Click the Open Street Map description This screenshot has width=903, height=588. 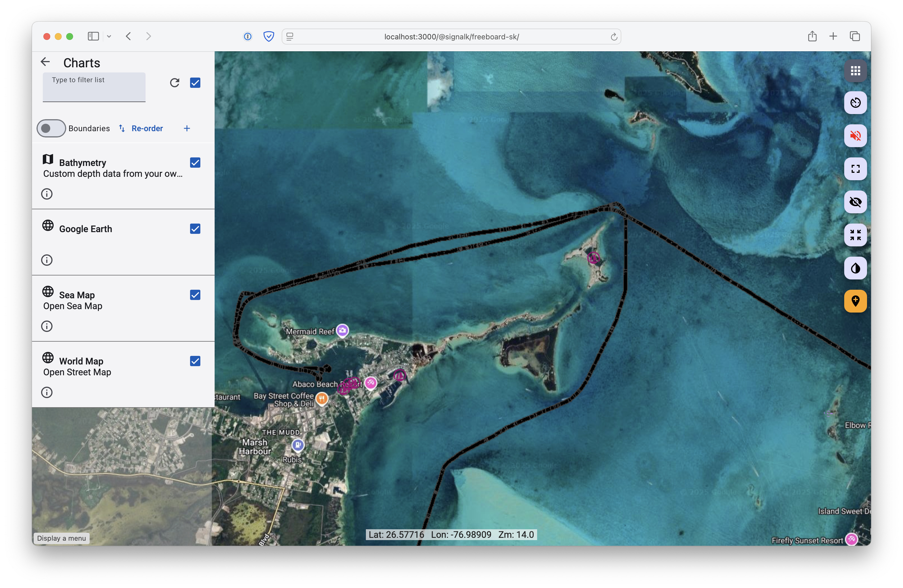77,372
